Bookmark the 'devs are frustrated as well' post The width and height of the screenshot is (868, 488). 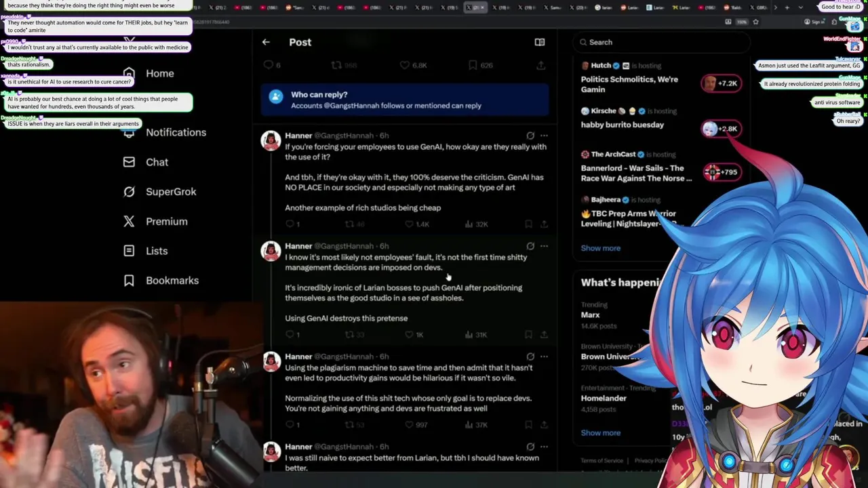pos(528,424)
